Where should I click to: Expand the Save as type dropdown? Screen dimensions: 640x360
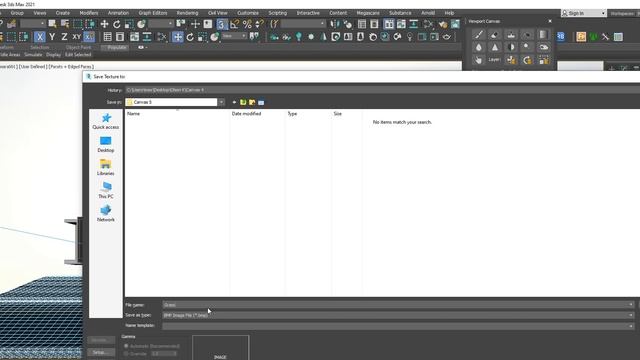631,315
